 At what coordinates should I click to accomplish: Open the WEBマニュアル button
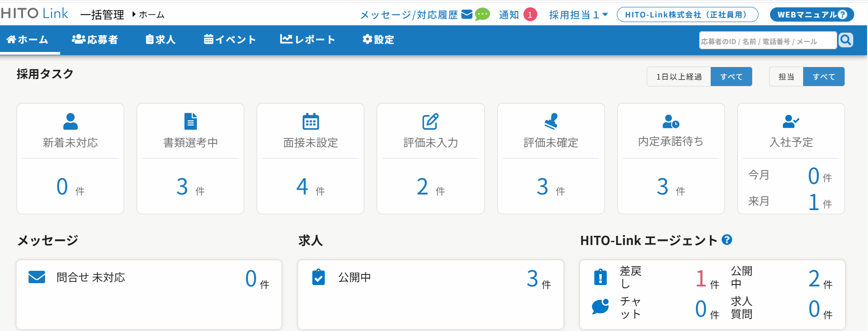[812, 15]
